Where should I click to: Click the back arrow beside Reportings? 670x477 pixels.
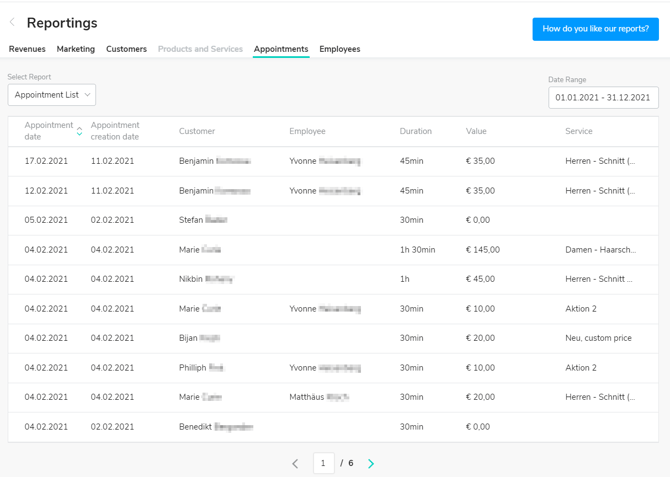12,22
